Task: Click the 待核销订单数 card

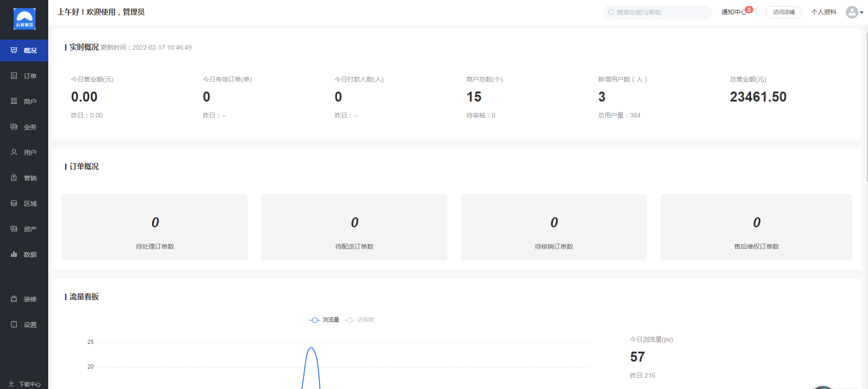Action: tap(554, 227)
